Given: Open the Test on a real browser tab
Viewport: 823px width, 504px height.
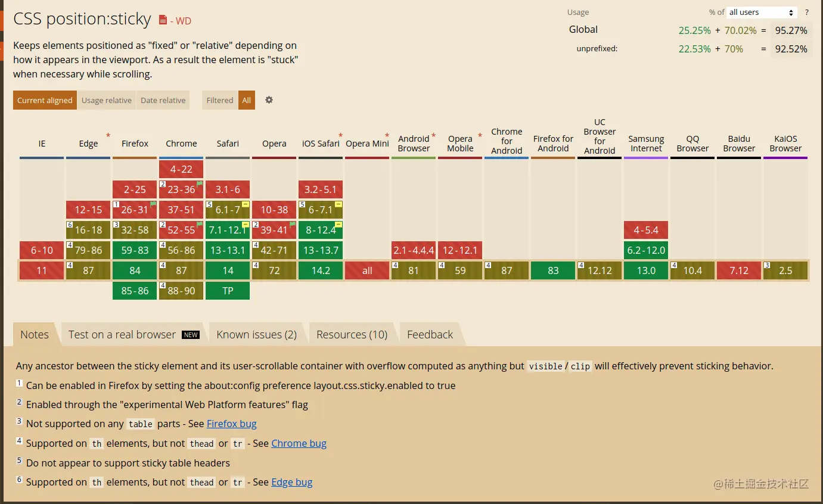Looking at the screenshot, I should [x=133, y=334].
